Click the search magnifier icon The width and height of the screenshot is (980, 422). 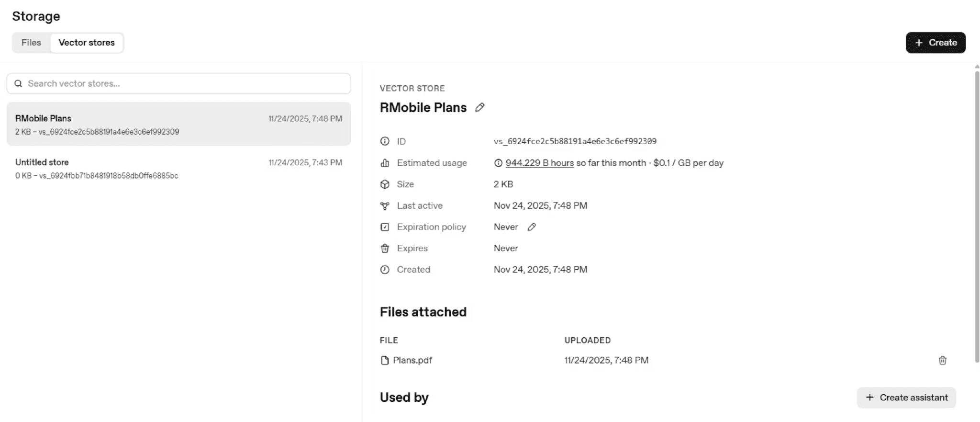(x=18, y=83)
